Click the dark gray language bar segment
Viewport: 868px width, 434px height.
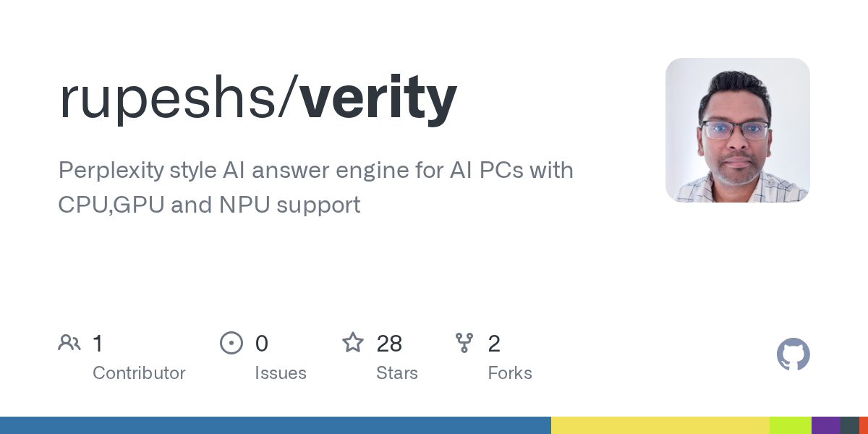click(x=849, y=425)
